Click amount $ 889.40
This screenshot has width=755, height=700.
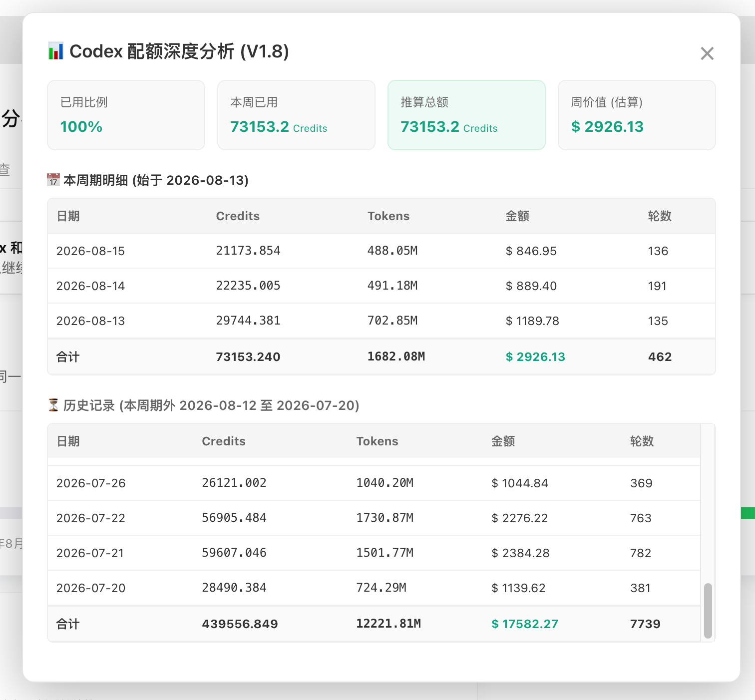tap(531, 286)
